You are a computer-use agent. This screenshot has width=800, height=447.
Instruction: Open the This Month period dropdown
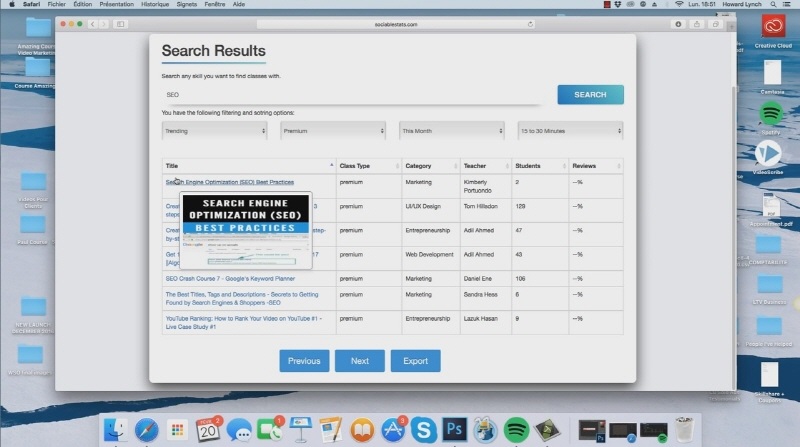(x=452, y=131)
